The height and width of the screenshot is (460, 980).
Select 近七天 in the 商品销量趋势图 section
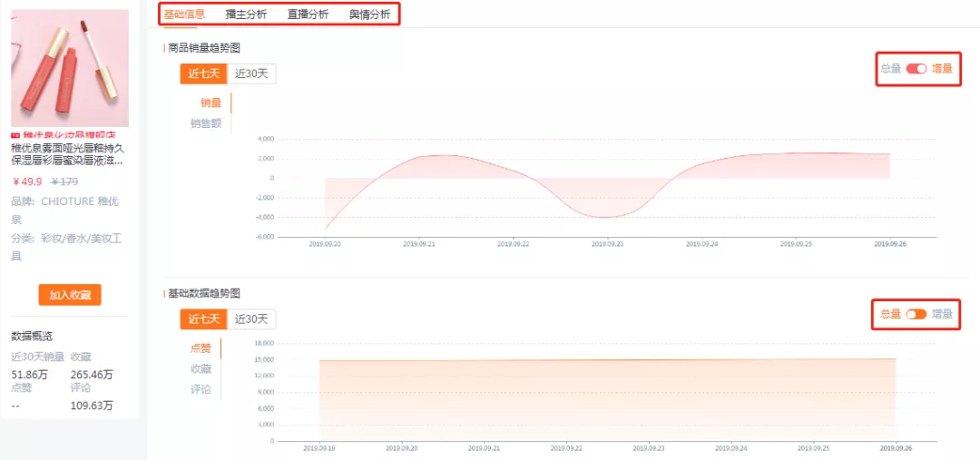coord(203,73)
